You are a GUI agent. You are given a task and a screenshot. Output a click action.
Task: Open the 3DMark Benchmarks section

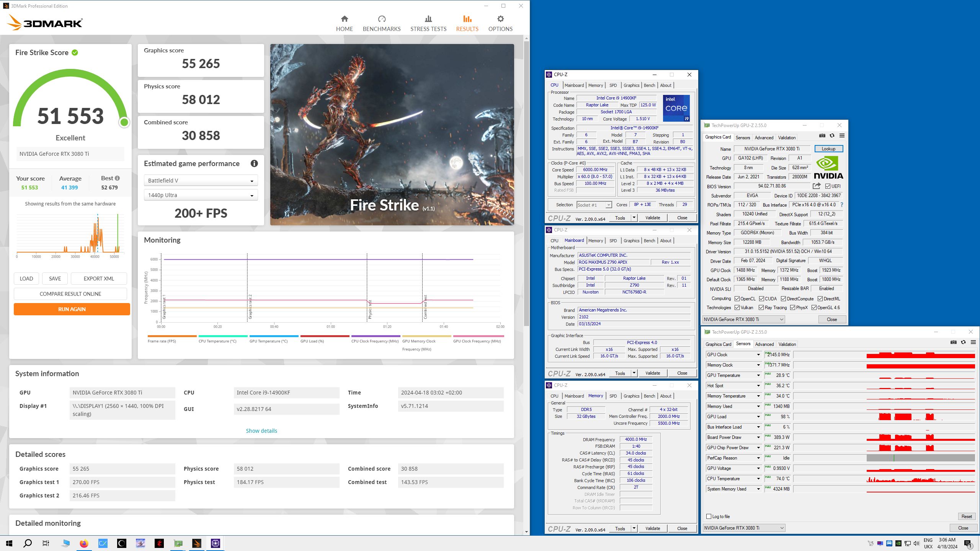pyautogui.click(x=381, y=23)
